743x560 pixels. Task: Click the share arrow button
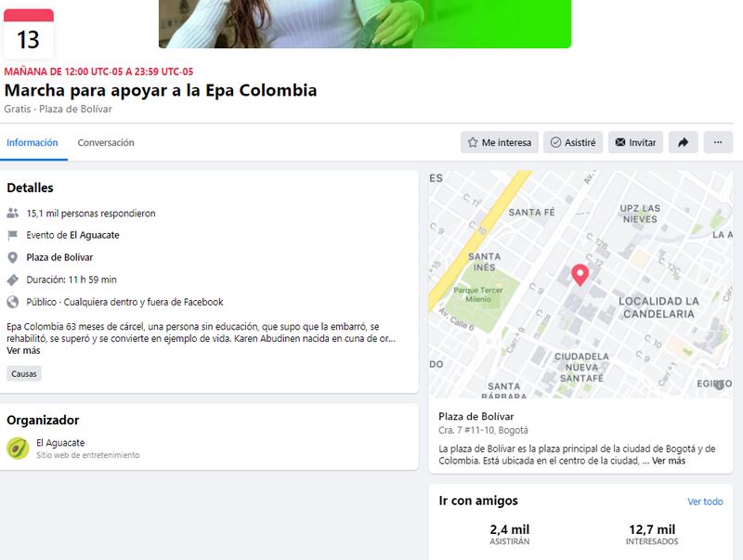[x=683, y=142]
